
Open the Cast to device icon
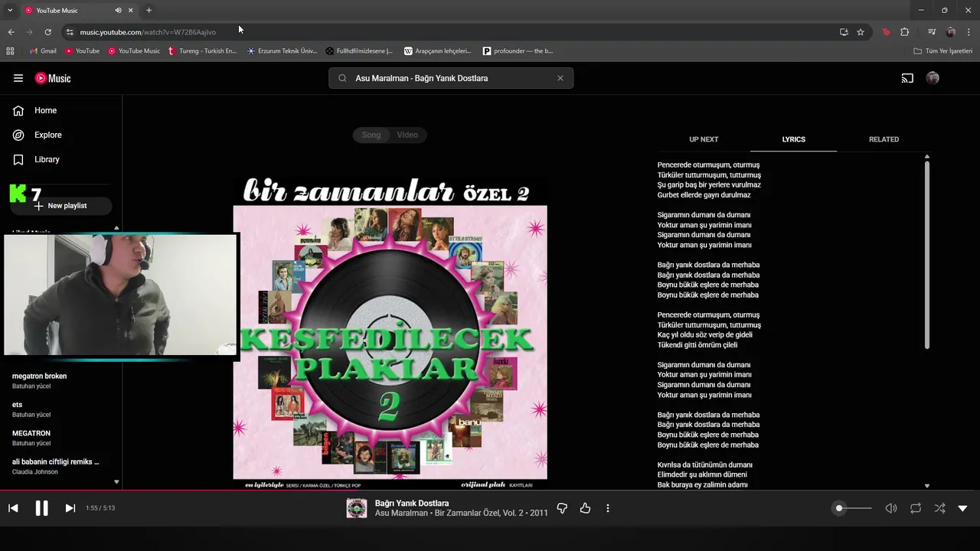pyautogui.click(x=907, y=78)
